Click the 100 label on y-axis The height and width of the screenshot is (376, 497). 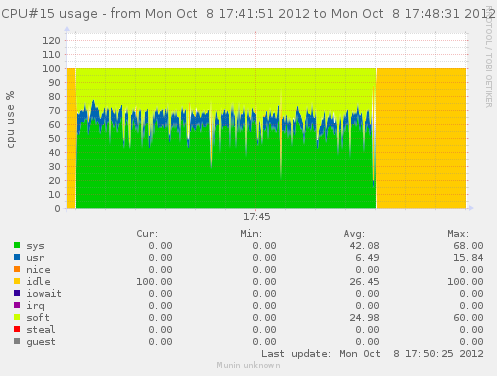[51, 69]
